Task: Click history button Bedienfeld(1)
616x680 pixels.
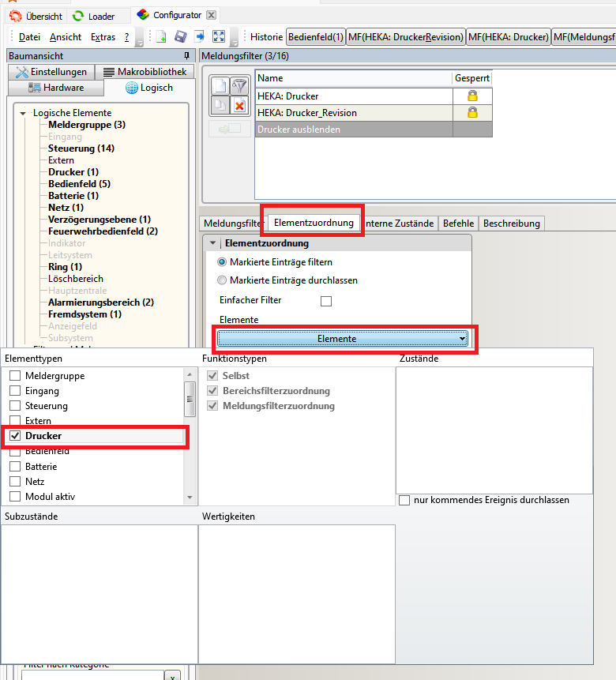Action: (x=316, y=37)
